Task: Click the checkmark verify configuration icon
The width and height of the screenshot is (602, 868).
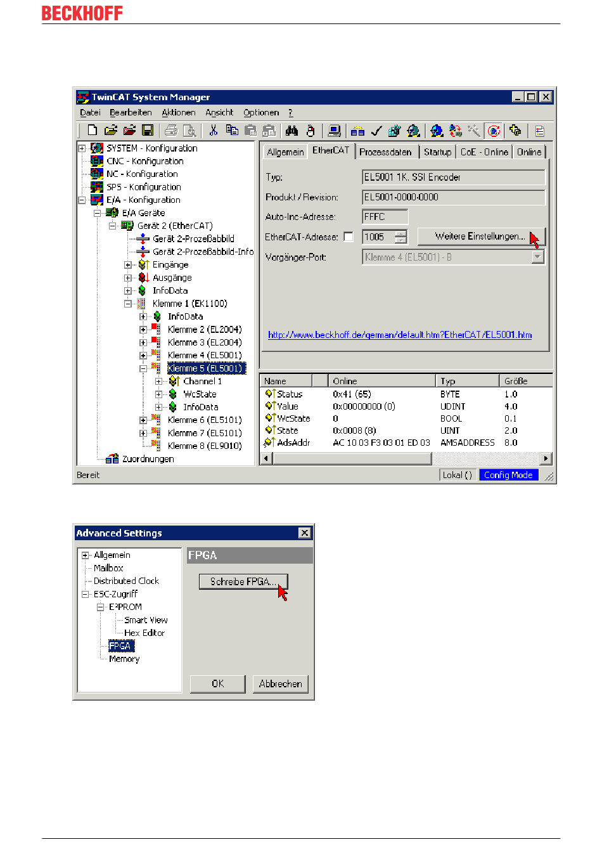Action: (x=376, y=131)
